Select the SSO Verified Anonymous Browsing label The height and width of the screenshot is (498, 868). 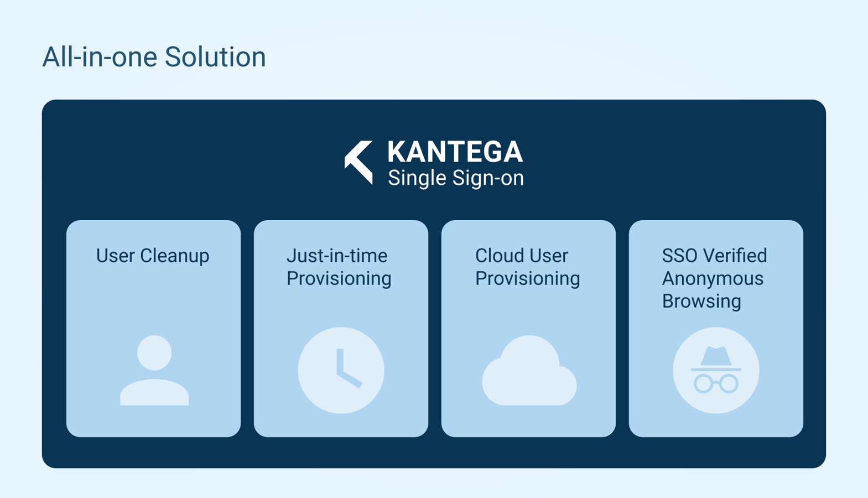[x=714, y=278]
